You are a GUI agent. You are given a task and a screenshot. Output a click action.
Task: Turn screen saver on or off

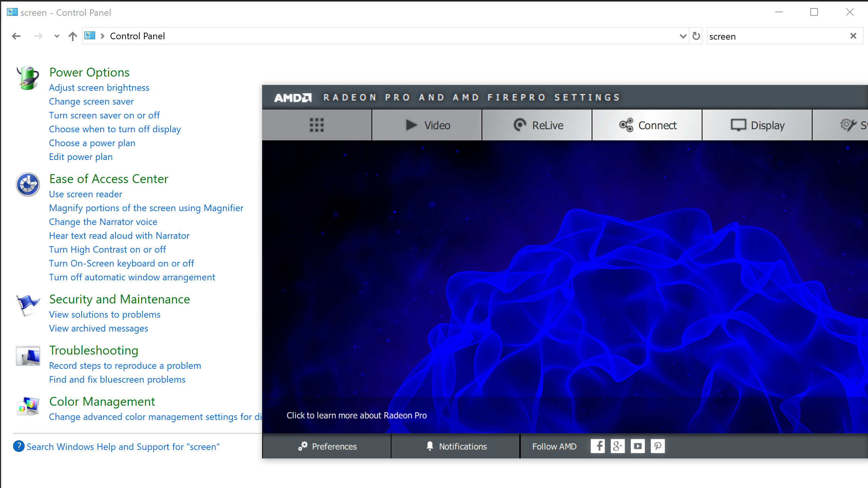coord(104,115)
